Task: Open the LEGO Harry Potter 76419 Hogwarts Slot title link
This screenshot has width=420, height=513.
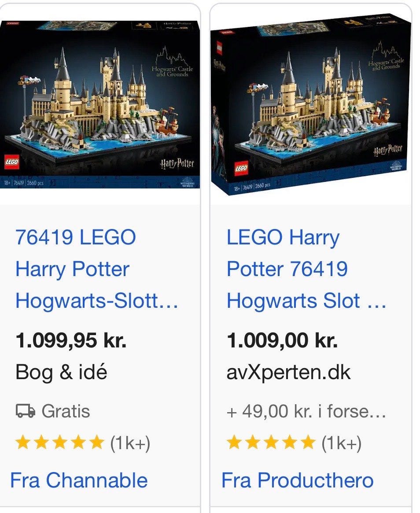Action: click(306, 269)
